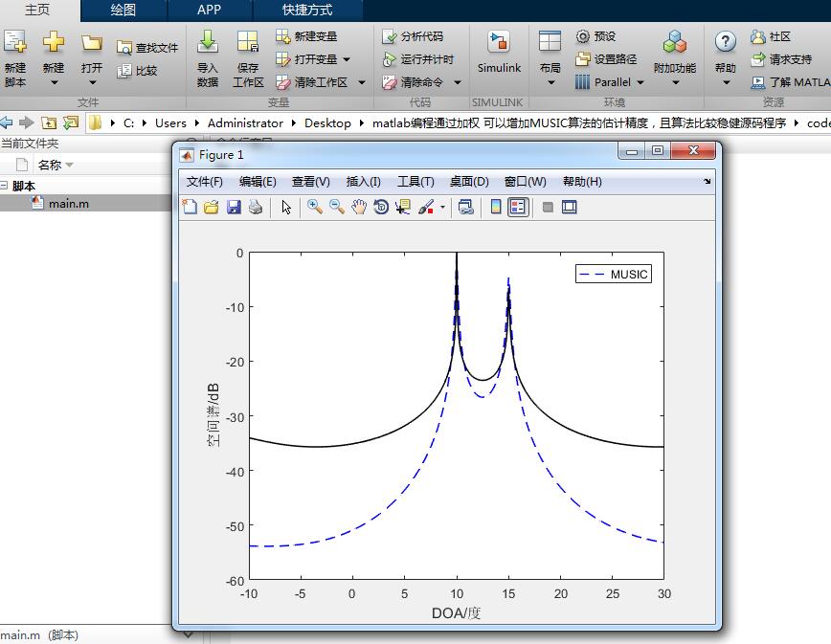Click Open File icon in Figure 1 toolbar

click(212, 207)
